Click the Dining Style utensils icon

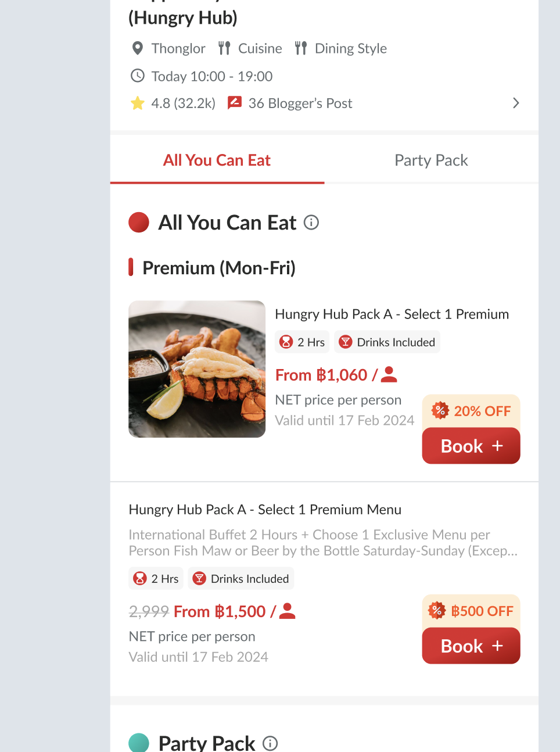pos(301,48)
